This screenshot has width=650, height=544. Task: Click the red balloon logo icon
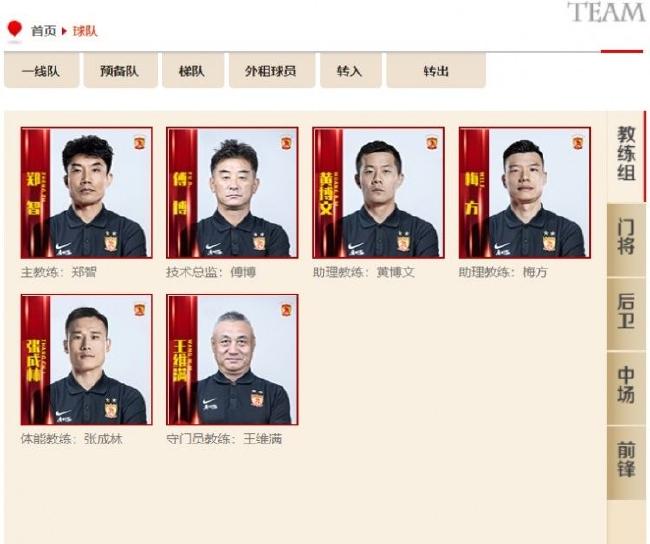coord(15,31)
